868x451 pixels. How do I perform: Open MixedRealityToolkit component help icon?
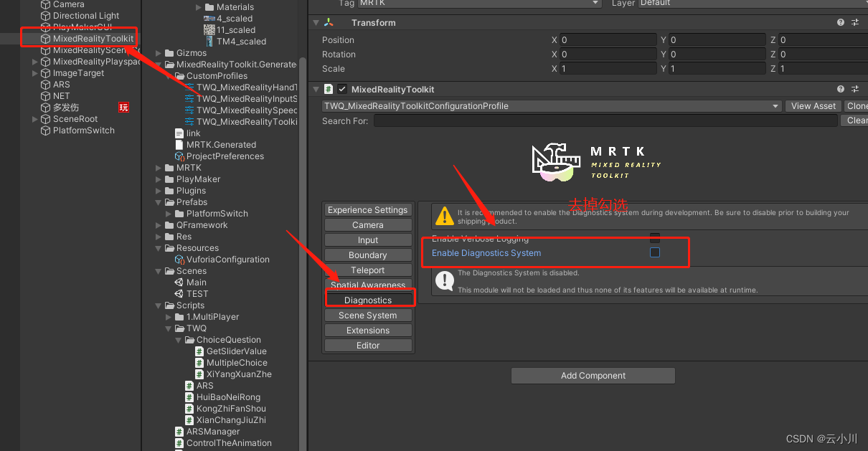click(841, 90)
